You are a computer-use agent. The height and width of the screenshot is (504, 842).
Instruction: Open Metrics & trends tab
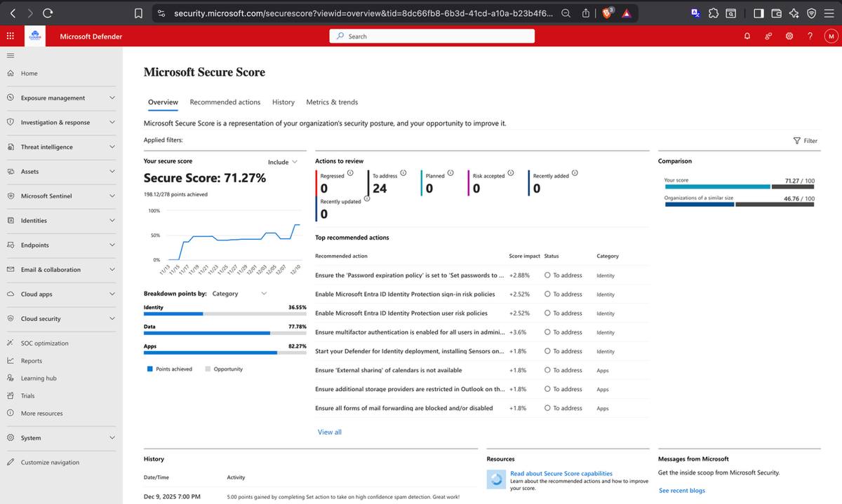(x=332, y=102)
